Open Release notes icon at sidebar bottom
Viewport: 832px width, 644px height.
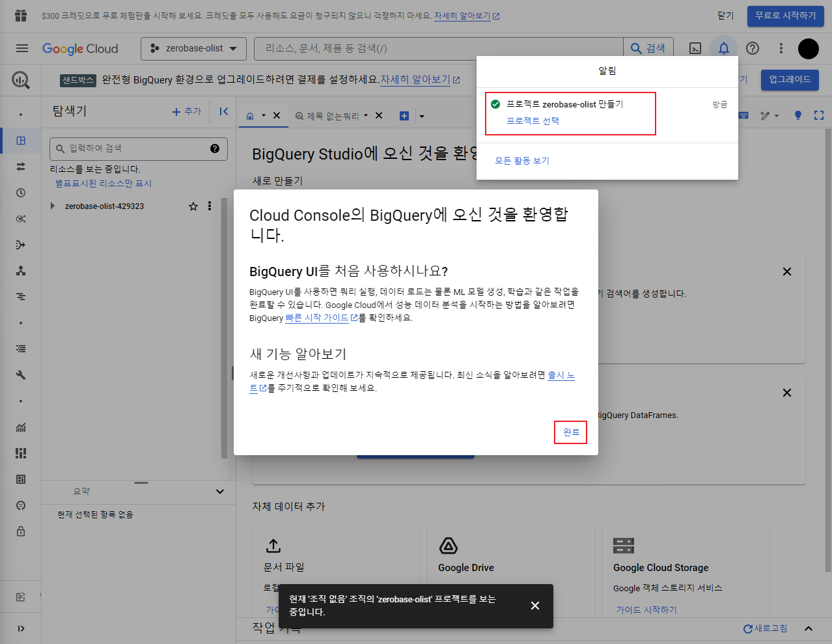click(x=21, y=596)
